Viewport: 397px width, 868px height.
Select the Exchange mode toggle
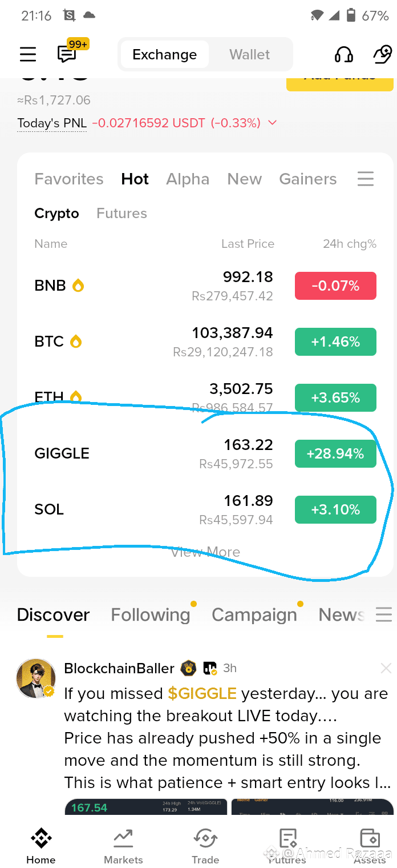(164, 54)
